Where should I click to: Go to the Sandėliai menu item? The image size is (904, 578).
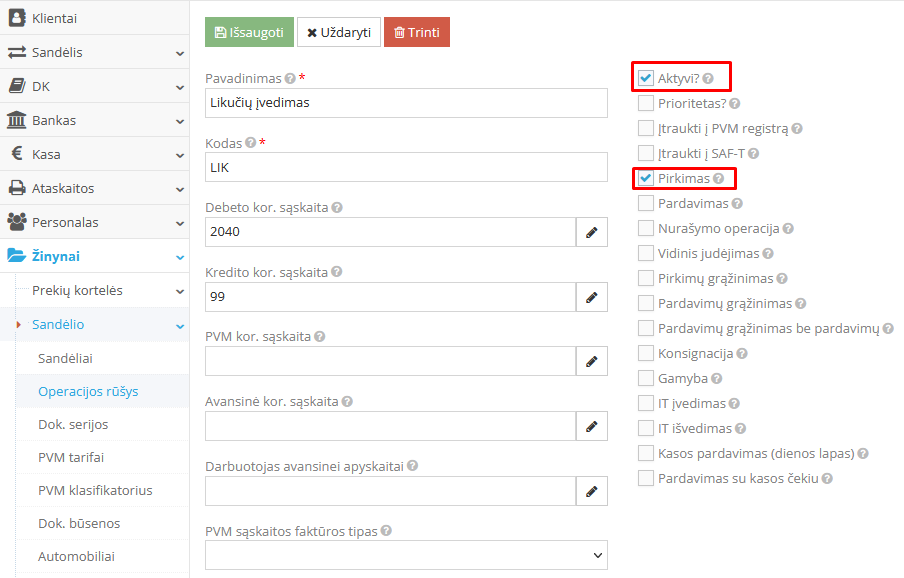click(65, 357)
